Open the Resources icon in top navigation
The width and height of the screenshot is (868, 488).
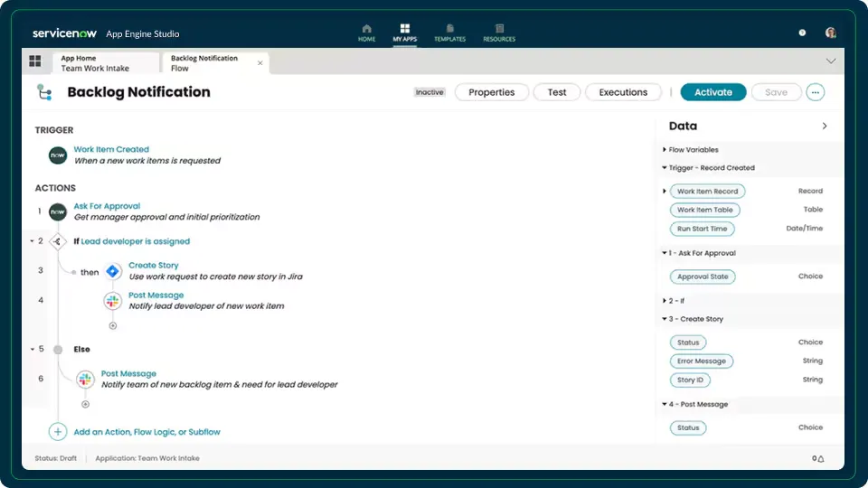(x=499, y=30)
